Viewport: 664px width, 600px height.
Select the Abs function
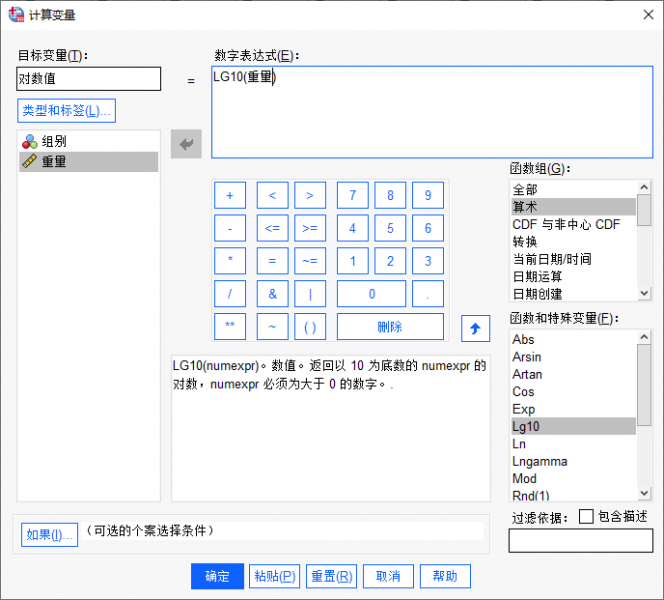[x=573, y=339]
